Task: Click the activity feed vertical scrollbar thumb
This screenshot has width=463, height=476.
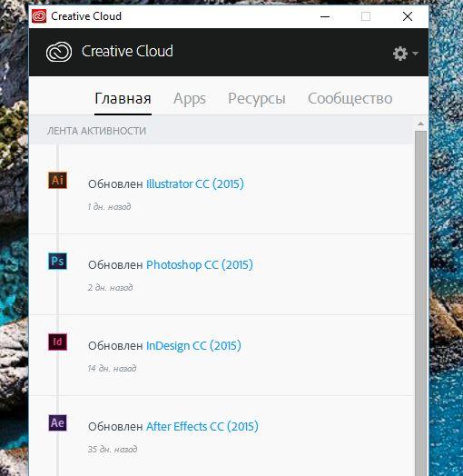Action: point(420,303)
